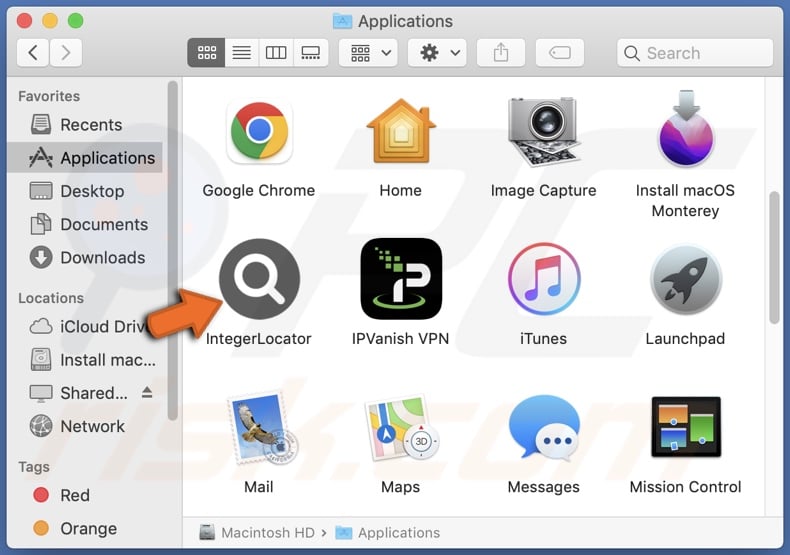The width and height of the screenshot is (790, 555).
Task: Open Desktop in the sidebar
Action: (x=85, y=191)
